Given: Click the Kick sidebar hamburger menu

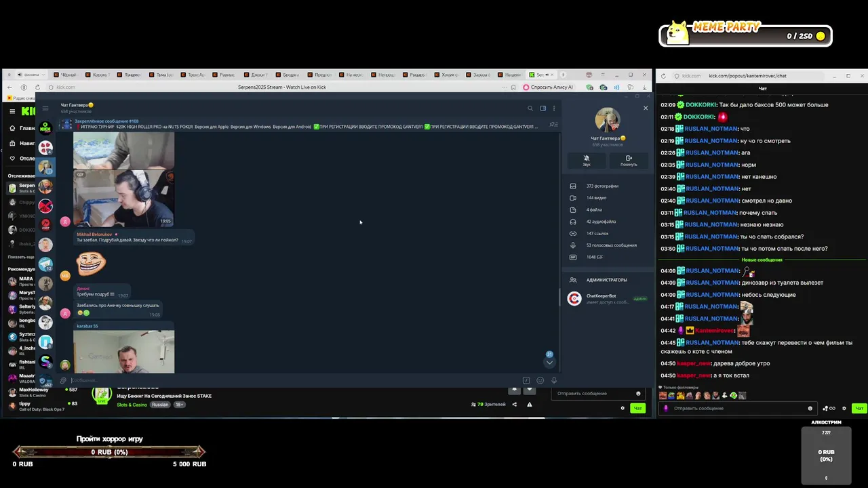Looking at the screenshot, I should tap(12, 111).
